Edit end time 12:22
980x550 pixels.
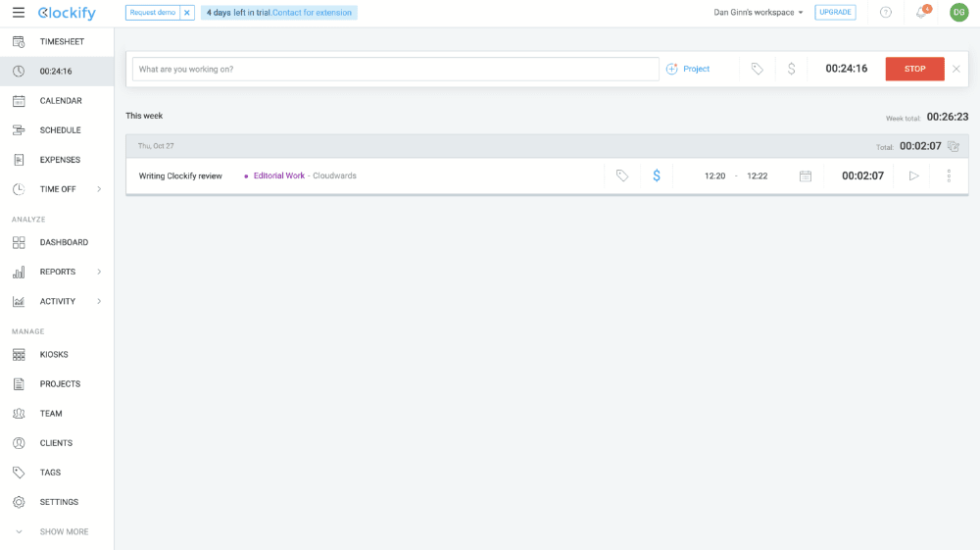coord(757,176)
